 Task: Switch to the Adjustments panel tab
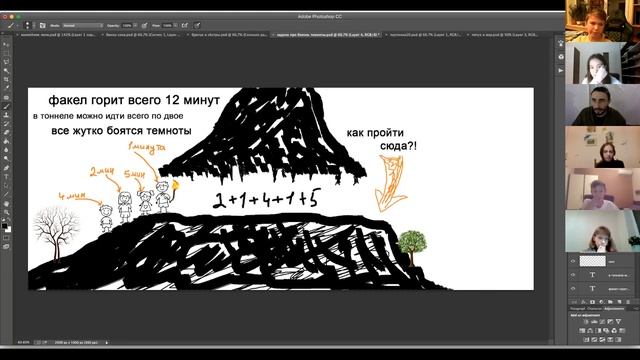point(614,309)
